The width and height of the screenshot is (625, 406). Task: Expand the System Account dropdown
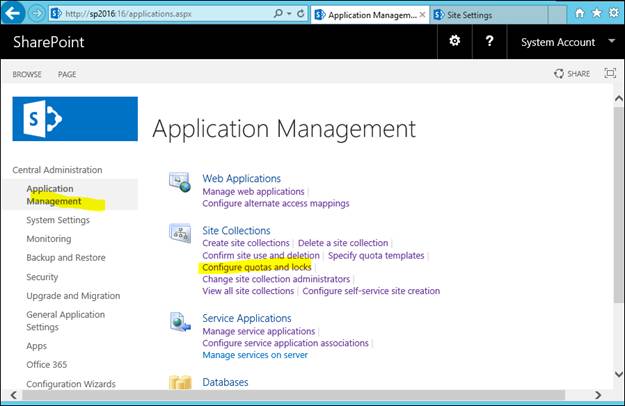[568, 42]
